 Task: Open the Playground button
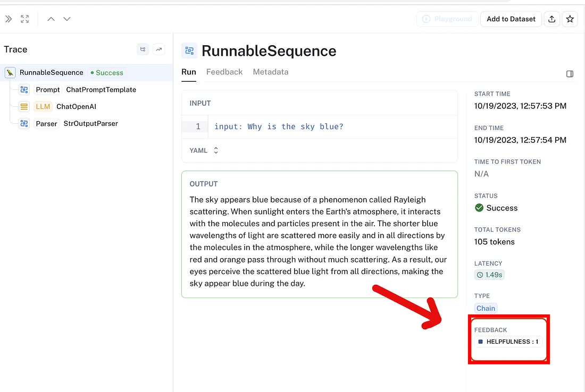pos(447,19)
